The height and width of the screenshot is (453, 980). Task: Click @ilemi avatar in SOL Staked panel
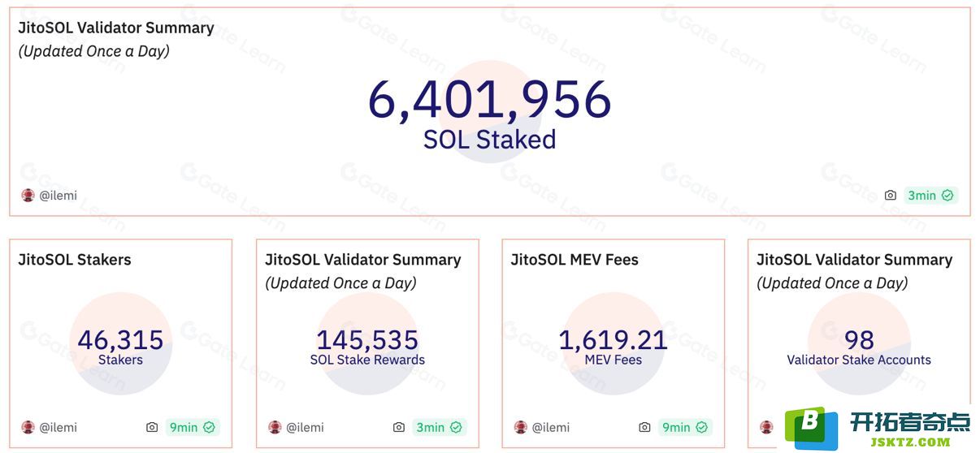click(x=28, y=196)
